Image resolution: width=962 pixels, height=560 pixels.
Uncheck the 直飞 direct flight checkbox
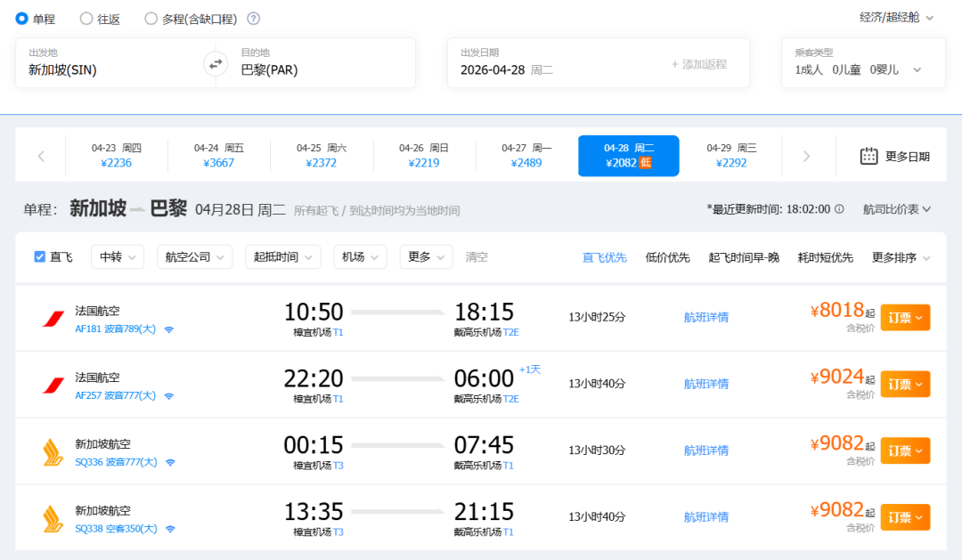[39, 257]
